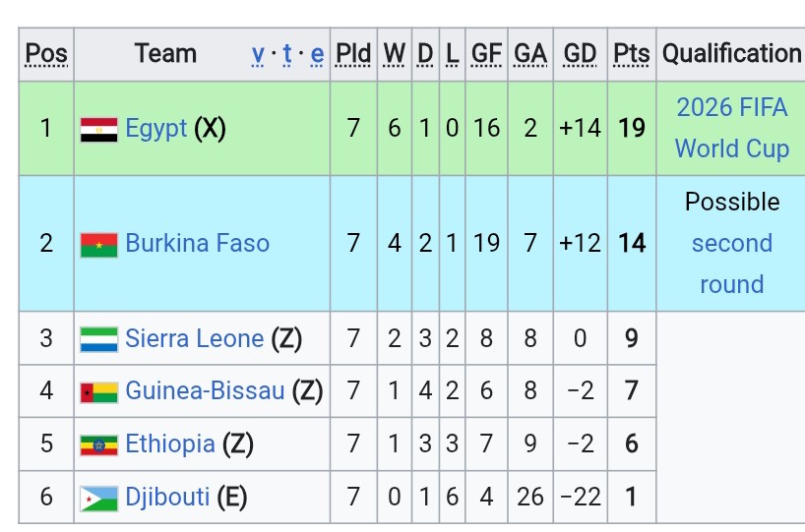
Task: Click the Ethiopia flag icon
Action: 99,445
